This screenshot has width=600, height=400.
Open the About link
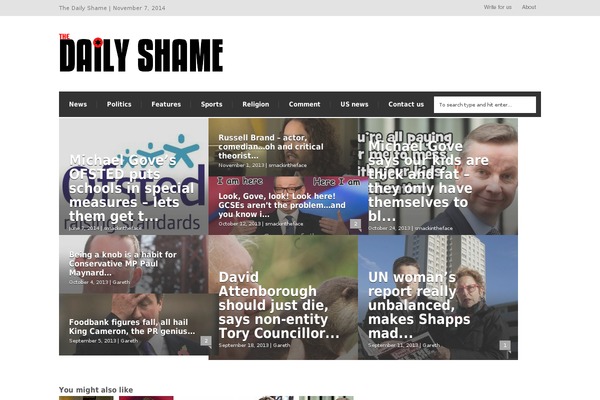pyautogui.click(x=529, y=7)
